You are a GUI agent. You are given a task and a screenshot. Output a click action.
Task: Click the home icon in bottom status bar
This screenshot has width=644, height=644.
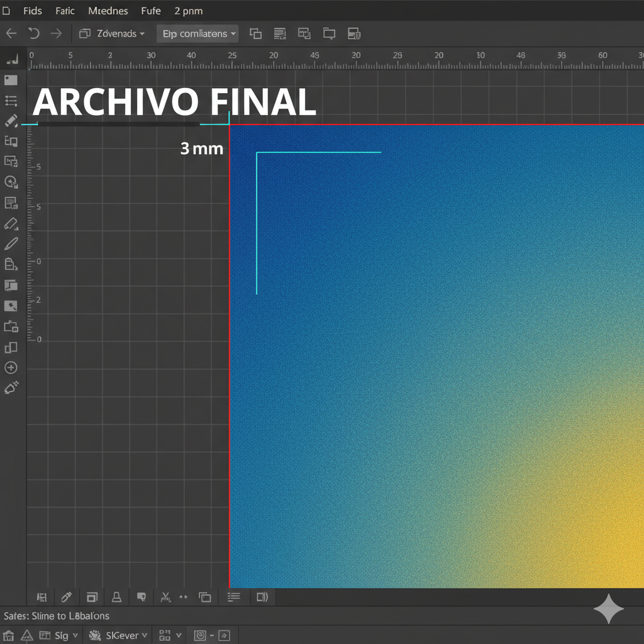[x=9, y=635]
